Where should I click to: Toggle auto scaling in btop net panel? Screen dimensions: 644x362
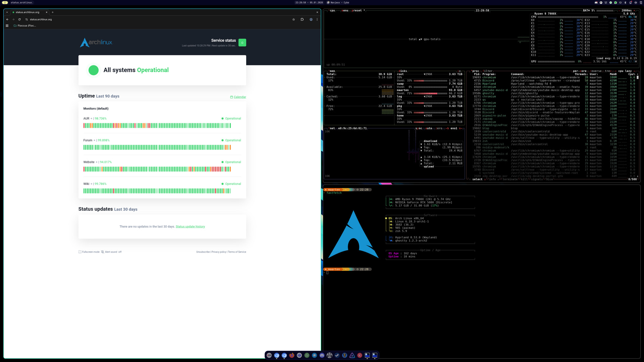[x=429, y=128]
